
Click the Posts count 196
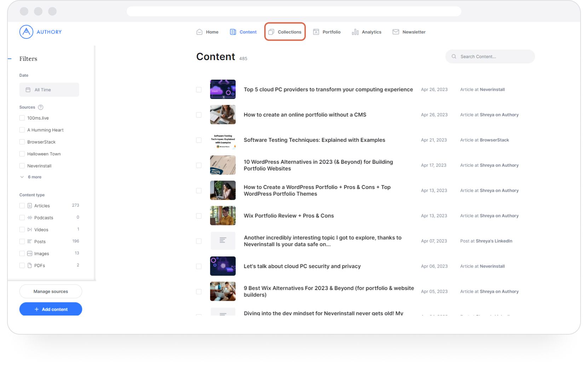coord(75,241)
